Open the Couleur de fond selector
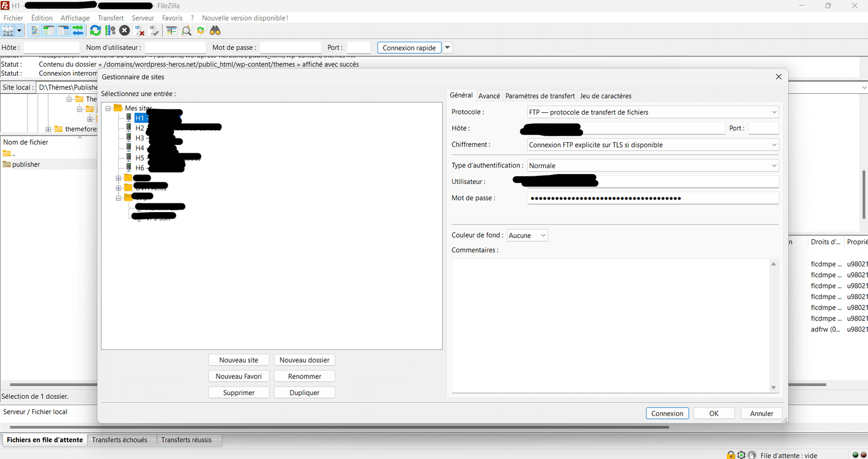 [527, 235]
